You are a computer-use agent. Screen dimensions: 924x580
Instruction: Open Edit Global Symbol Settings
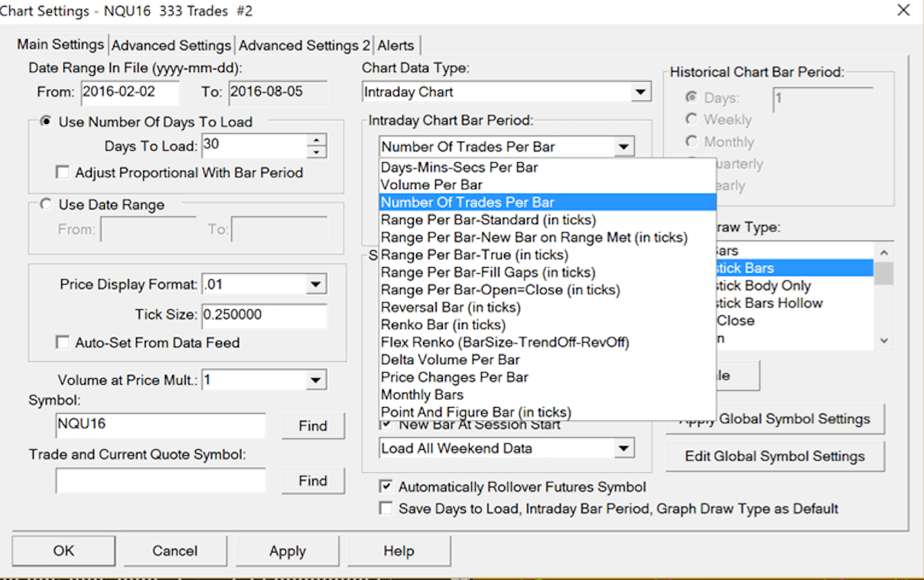(775, 456)
